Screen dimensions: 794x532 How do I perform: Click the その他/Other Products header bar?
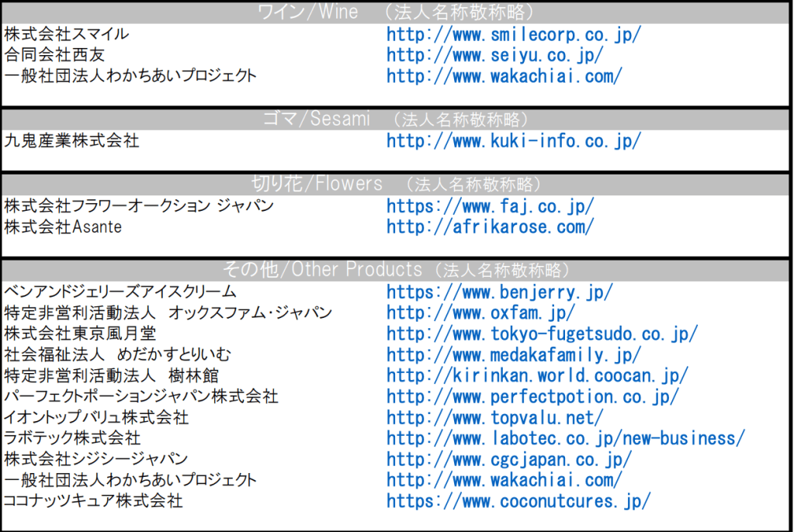397,270
